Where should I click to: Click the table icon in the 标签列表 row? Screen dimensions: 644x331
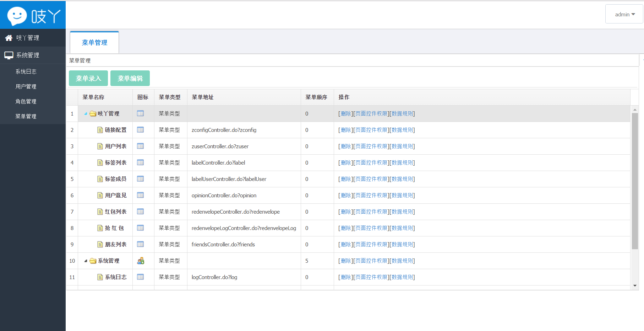point(141,163)
